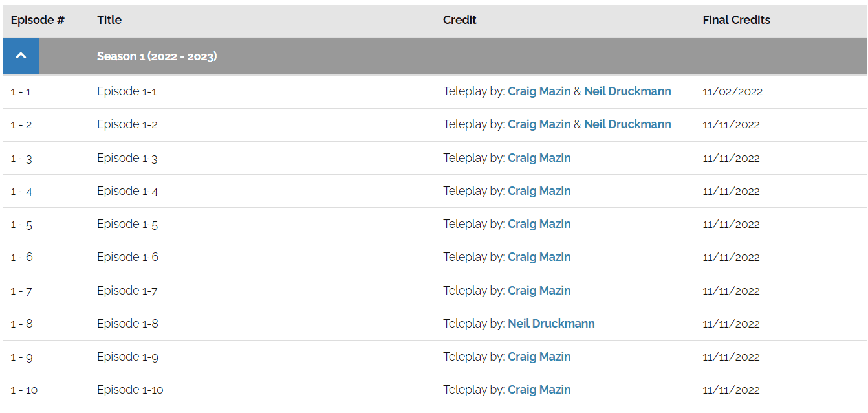Viewport: 868px width, 413px height.
Task: Click the Title column header
Action: 109,20
